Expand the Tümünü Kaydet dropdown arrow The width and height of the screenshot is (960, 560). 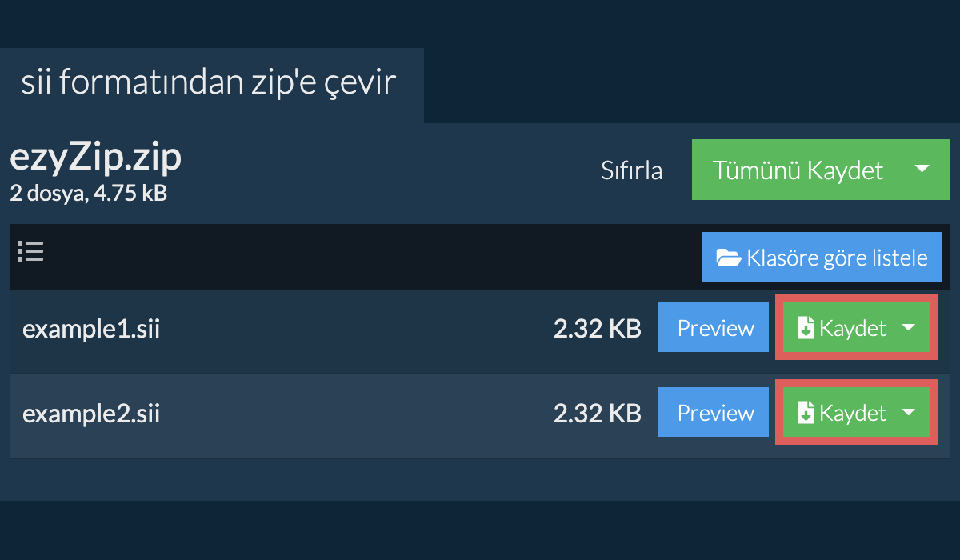(x=922, y=170)
